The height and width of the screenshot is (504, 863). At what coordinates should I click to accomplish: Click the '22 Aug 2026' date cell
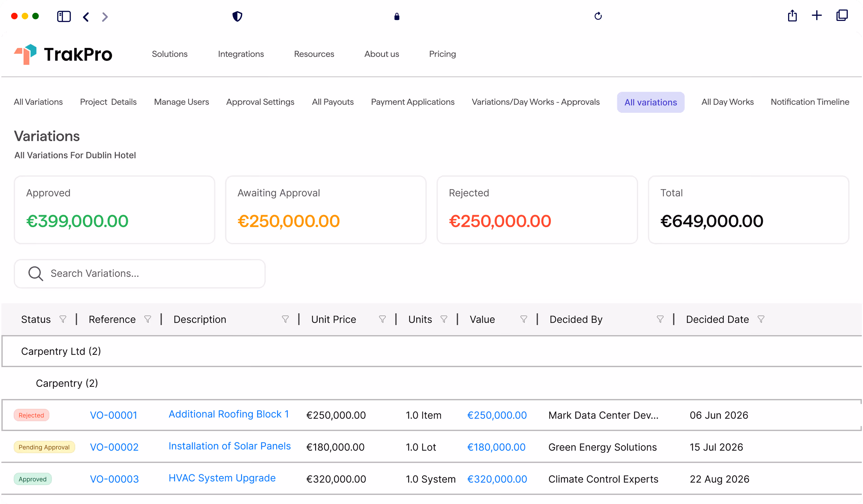pyautogui.click(x=720, y=479)
